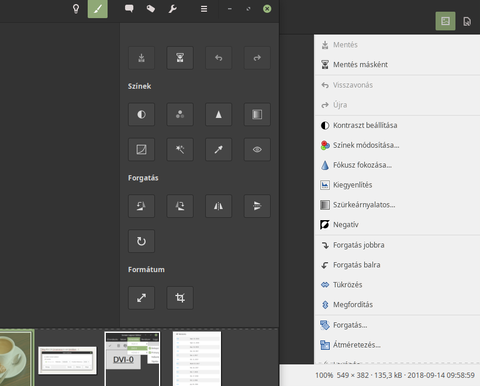Click the save-as icon in edit panel
The image size is (480, 386).
(x=180, y=58)
